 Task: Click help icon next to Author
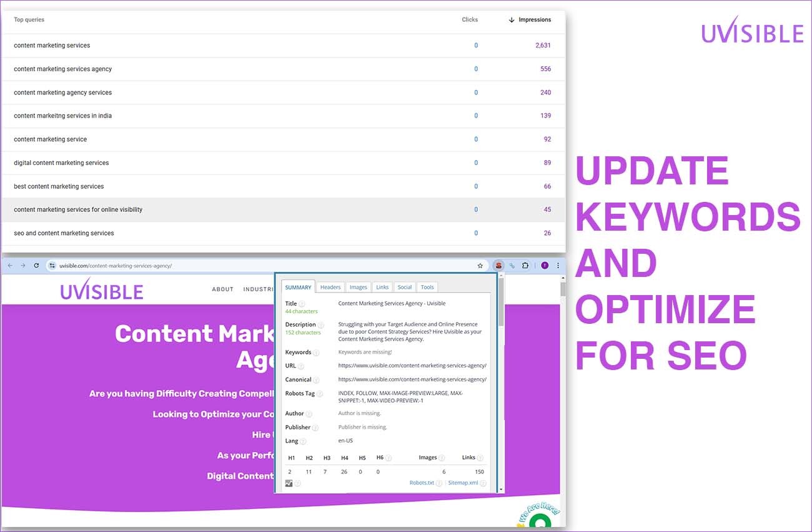point(309,414)
